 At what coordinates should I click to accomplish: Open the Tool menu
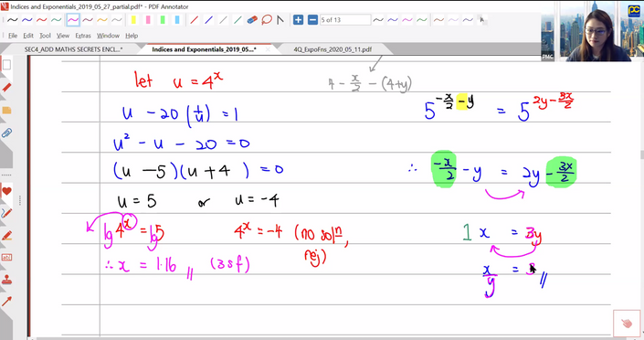(45, 36)
